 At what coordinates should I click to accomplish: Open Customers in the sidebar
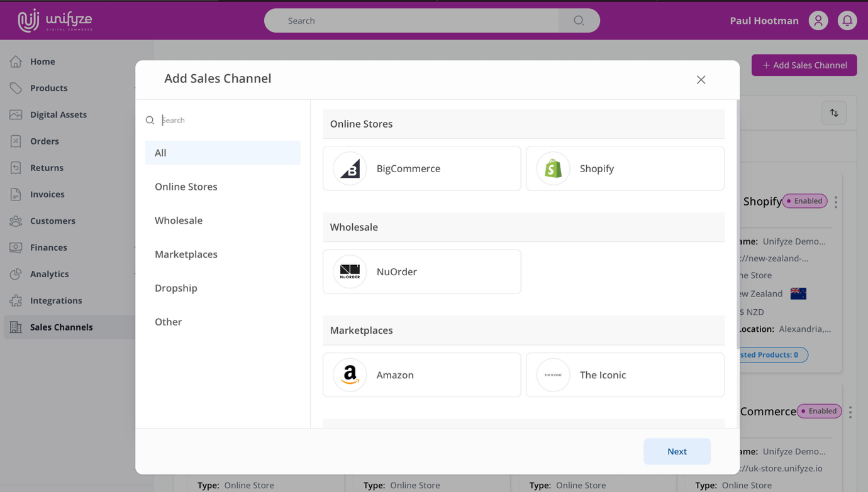click(68, 221)
